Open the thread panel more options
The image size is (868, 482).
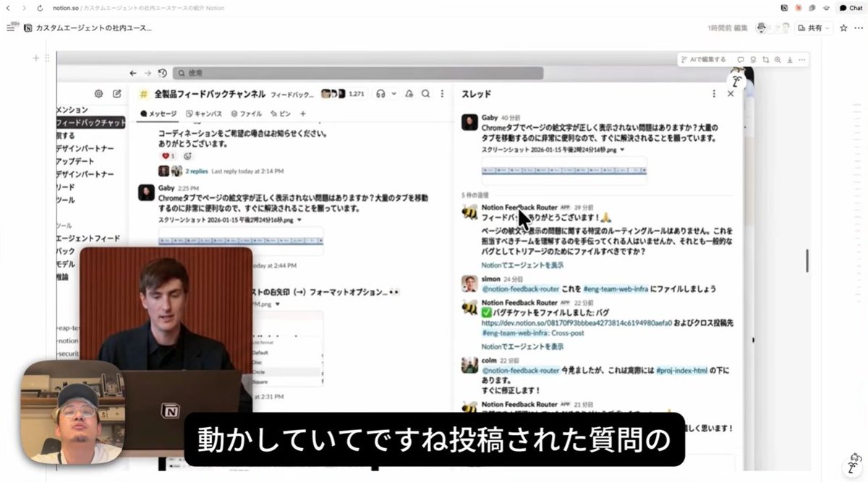click(714, 94)
